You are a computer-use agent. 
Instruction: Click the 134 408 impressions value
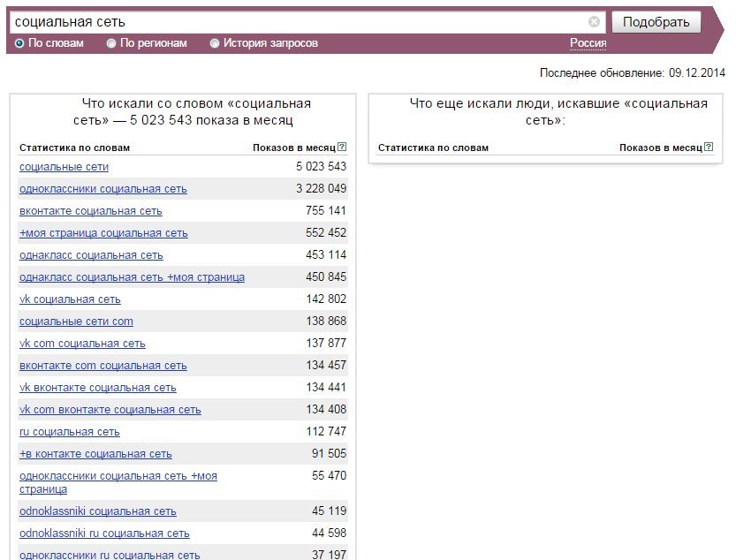(326, 409)
